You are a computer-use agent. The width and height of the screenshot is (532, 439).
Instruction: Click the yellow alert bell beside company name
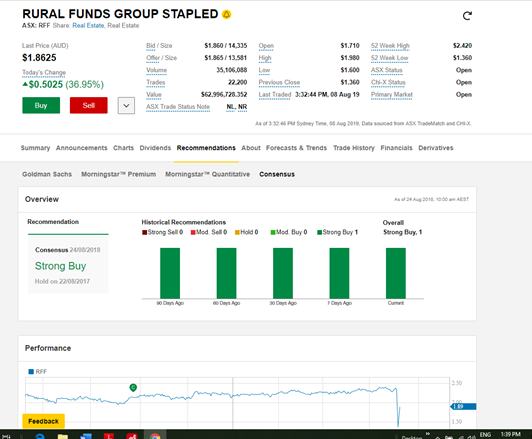coord(226,15)
